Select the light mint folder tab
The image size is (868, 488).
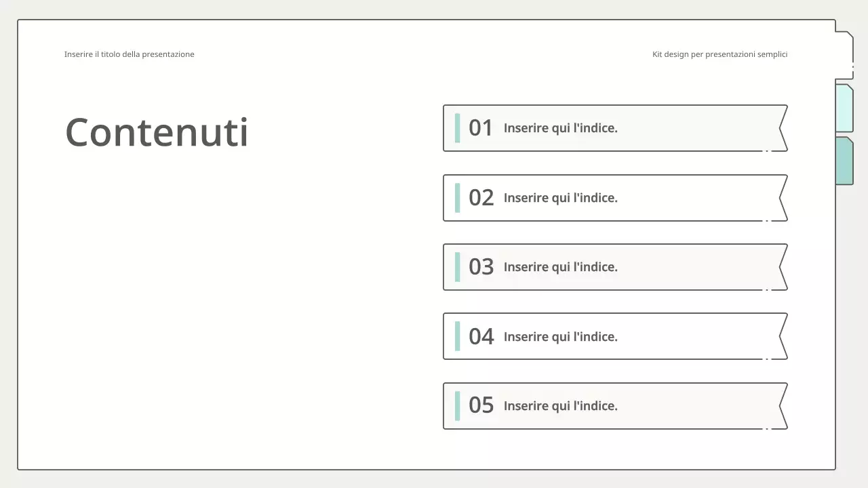pos(844,108)
